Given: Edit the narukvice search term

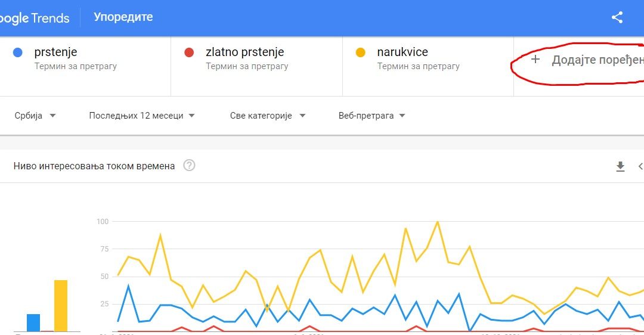Looking at the screenshot, I should pos(402,52).
